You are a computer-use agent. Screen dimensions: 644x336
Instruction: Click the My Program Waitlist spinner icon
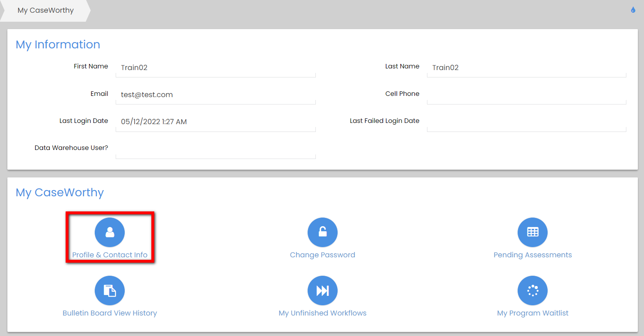pos(532,291)
